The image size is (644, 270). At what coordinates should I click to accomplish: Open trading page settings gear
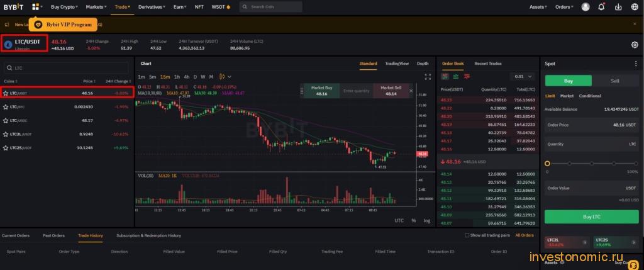point(635,45)
